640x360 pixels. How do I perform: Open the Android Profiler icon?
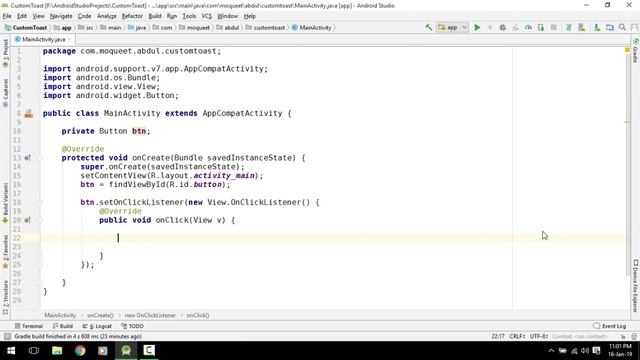click(528, 27)
